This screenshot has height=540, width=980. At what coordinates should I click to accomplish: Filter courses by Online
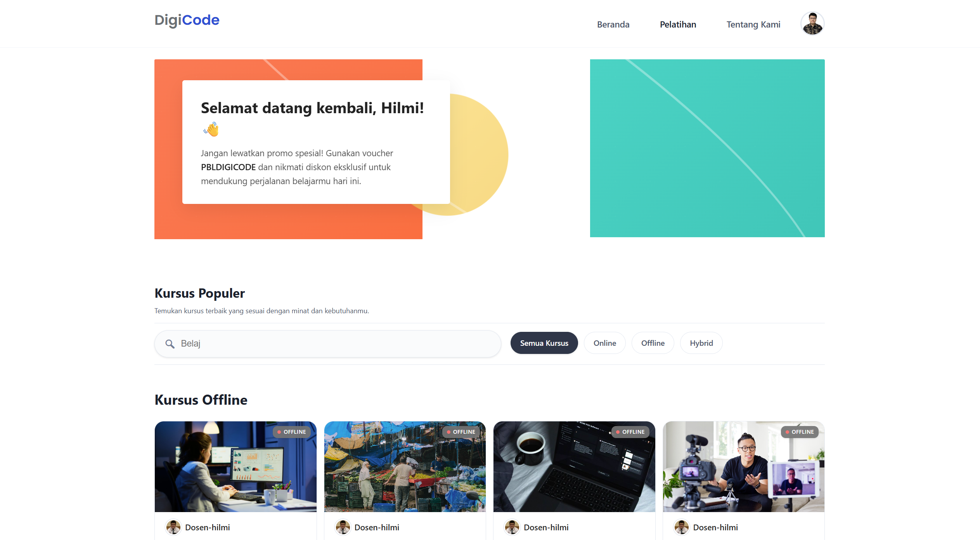coord(604,343)
